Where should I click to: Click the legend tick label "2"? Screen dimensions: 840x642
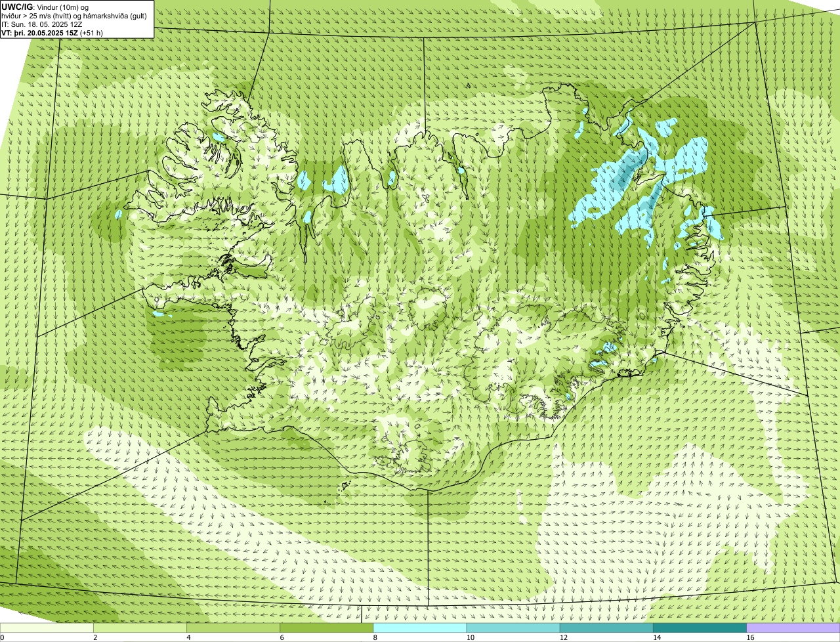(96, 637)
